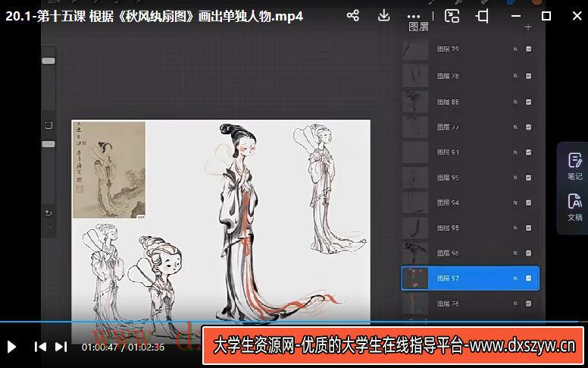Open blend mode N for 图层 96
This screenshot has width=588, height=368.
point(514,253)
